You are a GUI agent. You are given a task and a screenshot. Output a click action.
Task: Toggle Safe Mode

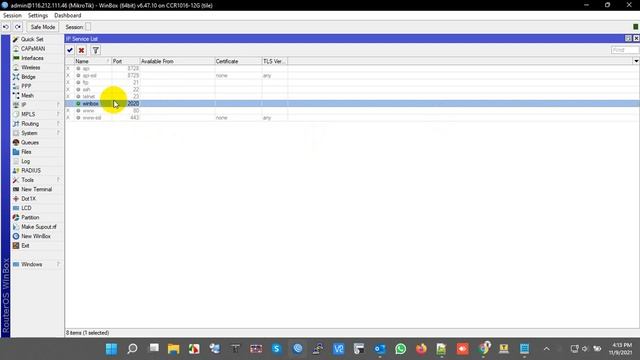(42, 27)
